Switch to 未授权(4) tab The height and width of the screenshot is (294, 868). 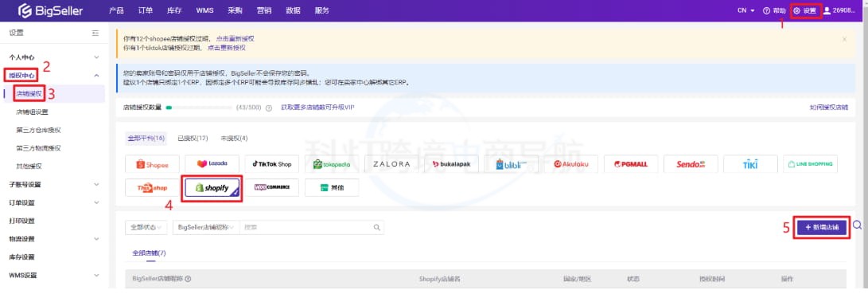(x=234, y=138)
